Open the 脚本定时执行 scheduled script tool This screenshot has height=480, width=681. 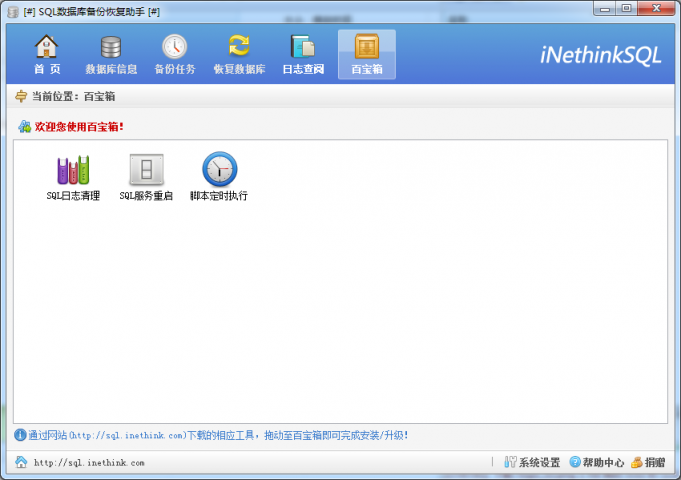click(x=219, y=178)
